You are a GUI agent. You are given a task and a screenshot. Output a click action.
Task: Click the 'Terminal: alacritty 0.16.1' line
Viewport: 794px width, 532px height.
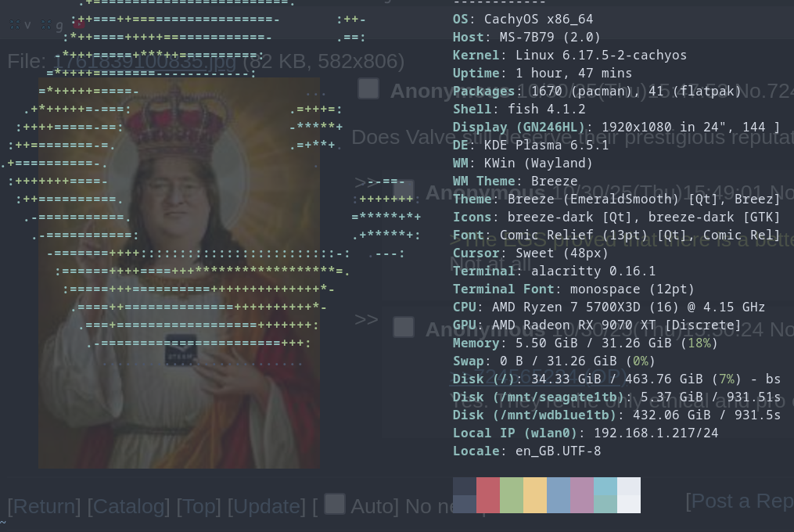554,271
